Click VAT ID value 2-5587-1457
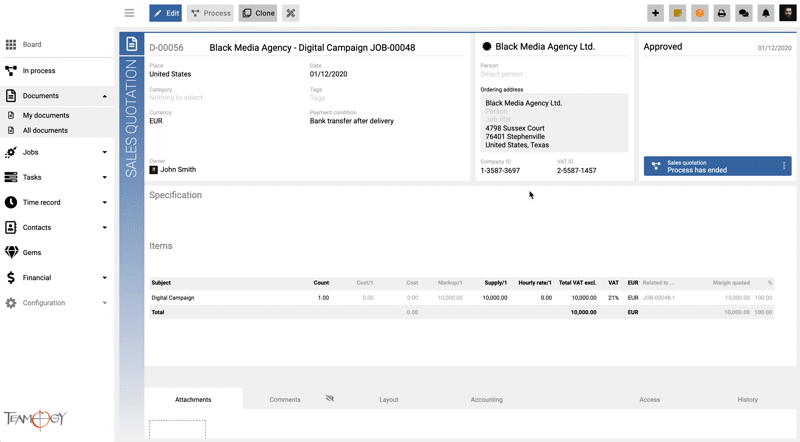The height and width of the screenshot is (442, 800). click(577, 170)
